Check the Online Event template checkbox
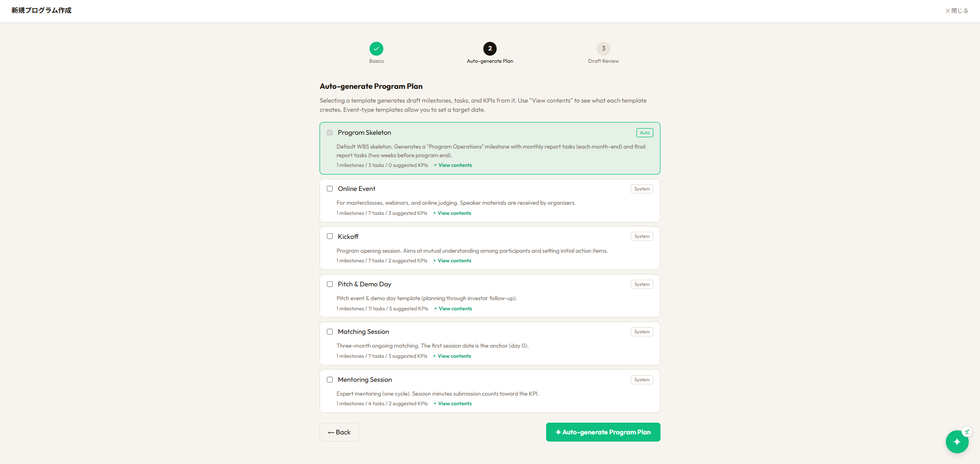 pos(330,189)
